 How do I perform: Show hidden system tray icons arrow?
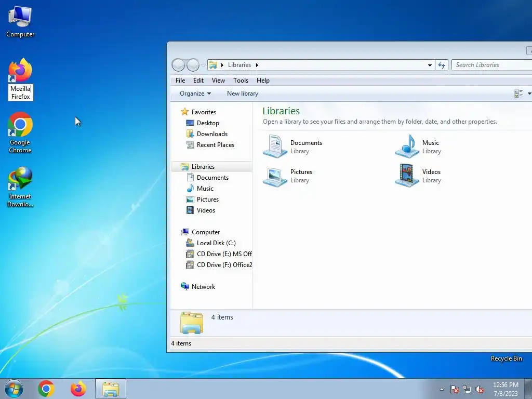pos(442,389)
